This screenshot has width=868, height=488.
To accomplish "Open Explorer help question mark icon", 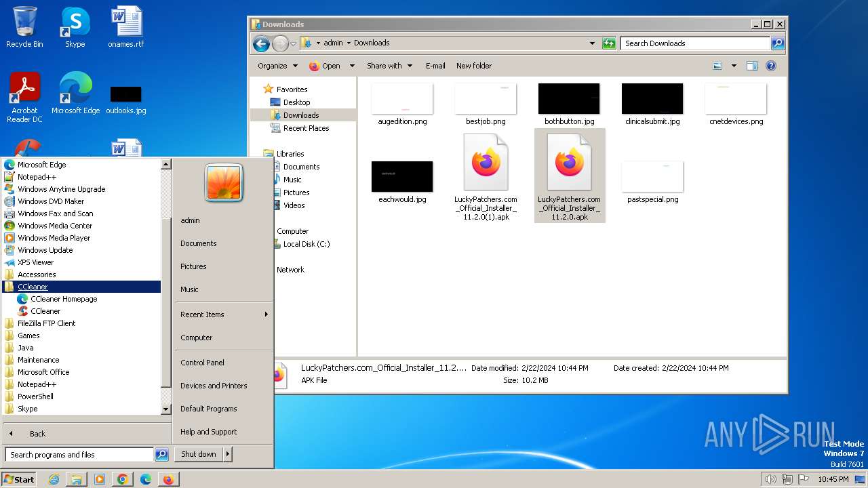I will [x=770, y=66].
